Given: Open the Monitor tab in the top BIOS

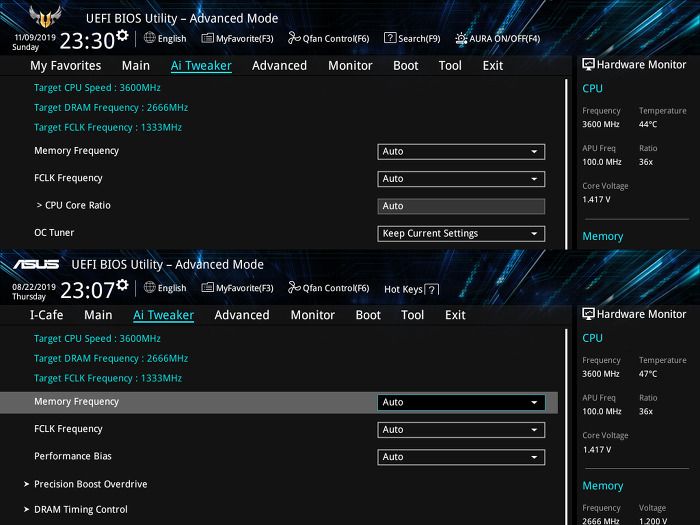Looking at the screenshot, I should click(x=350, y=66).
